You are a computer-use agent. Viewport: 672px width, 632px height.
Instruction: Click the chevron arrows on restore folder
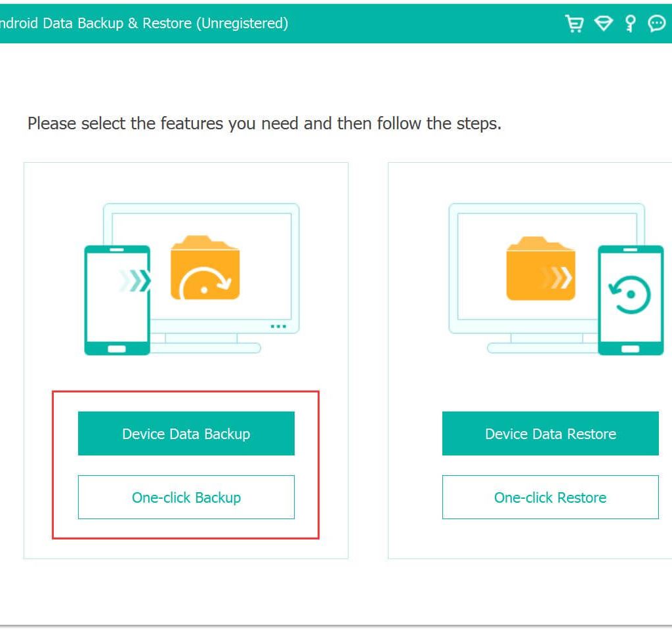tap(560, 279)
